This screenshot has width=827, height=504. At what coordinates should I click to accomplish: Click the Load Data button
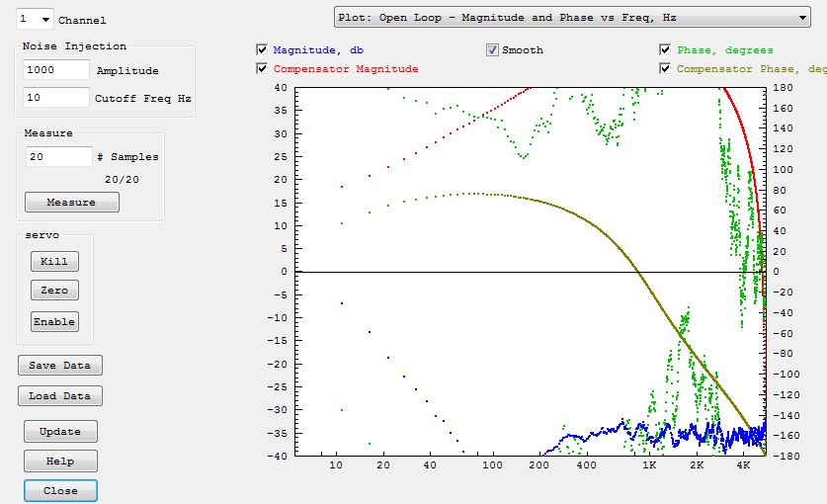coord(60,396)
